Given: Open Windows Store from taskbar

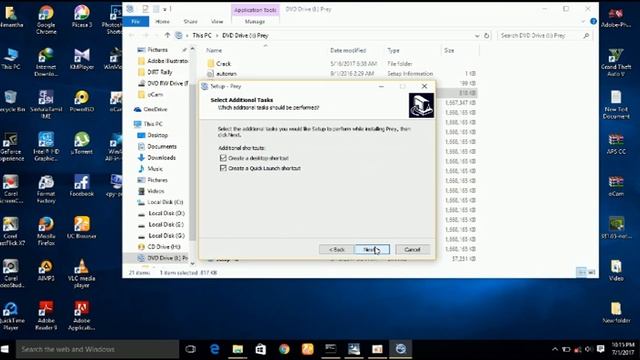Looking at the screenshot, I should [261, 349].
